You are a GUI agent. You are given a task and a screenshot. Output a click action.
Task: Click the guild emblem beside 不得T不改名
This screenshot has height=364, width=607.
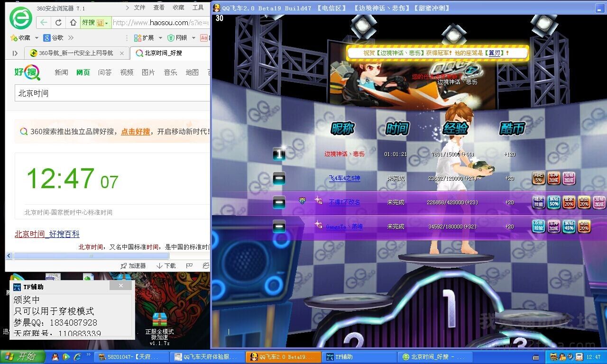(302, 201)
